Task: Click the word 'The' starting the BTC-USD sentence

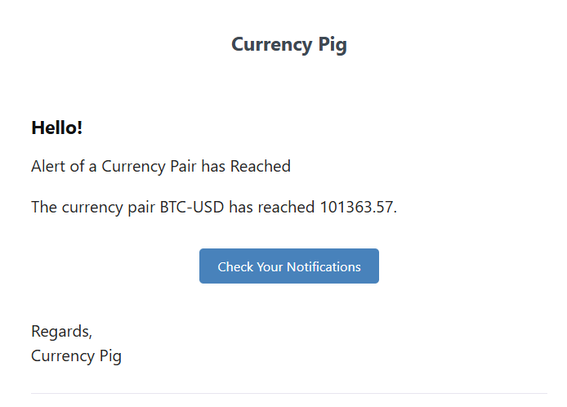Action: click(44, 207)
